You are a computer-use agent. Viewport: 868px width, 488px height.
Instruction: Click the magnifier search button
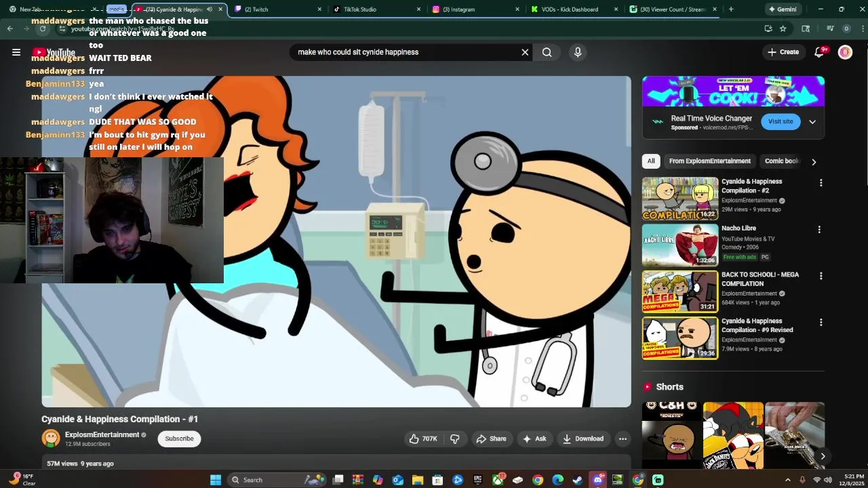pyautogui.click(x=547, y=52)
